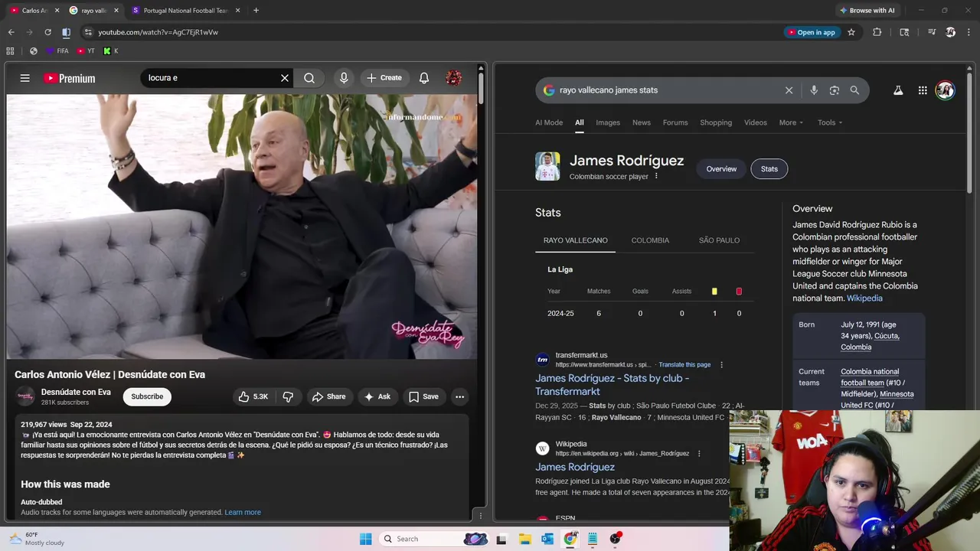Image resolution: width=980 pixels, height=551 pixels.
Task: Open James Rodríguez Stats by club Transfermarkt result
Action: tap(612, 384)
